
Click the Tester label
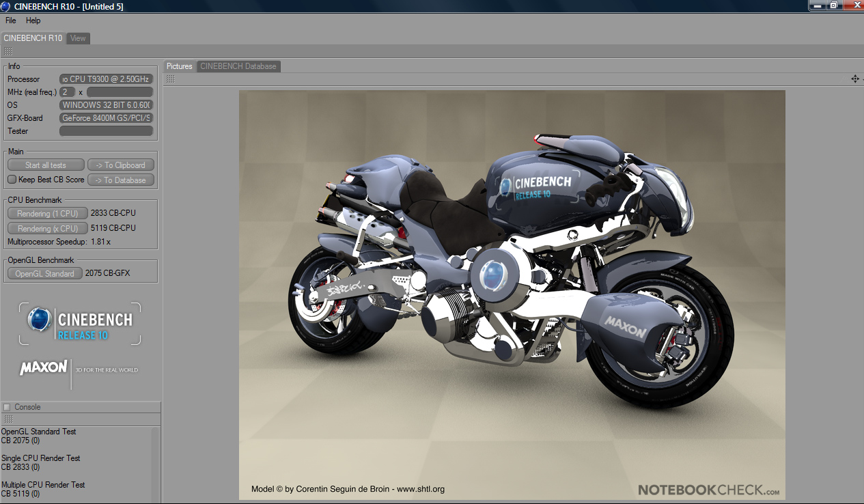(18, 131)
